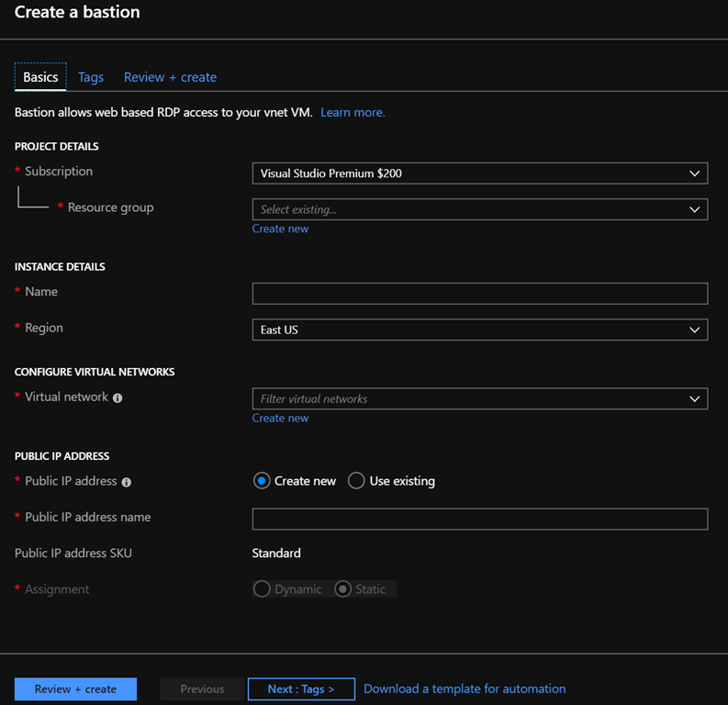Open the Learn more link
The image size is (728, 705).
[x=353, y=112]
